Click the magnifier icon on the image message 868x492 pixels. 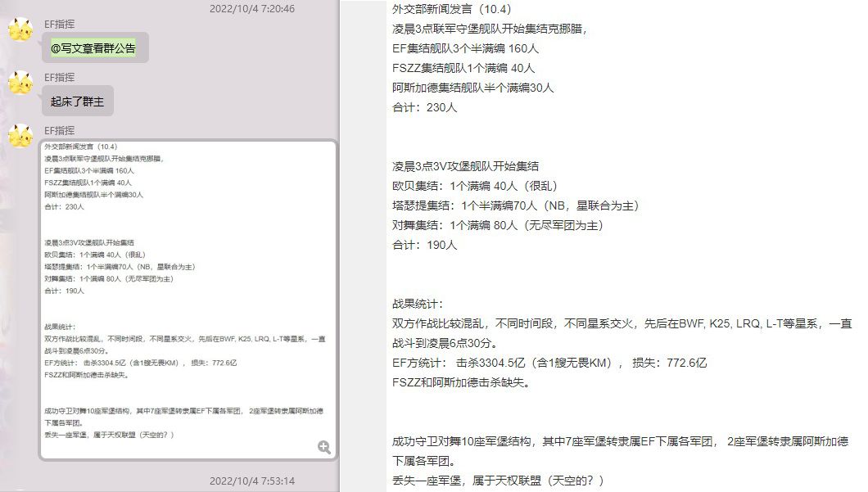tap(324, 447)
